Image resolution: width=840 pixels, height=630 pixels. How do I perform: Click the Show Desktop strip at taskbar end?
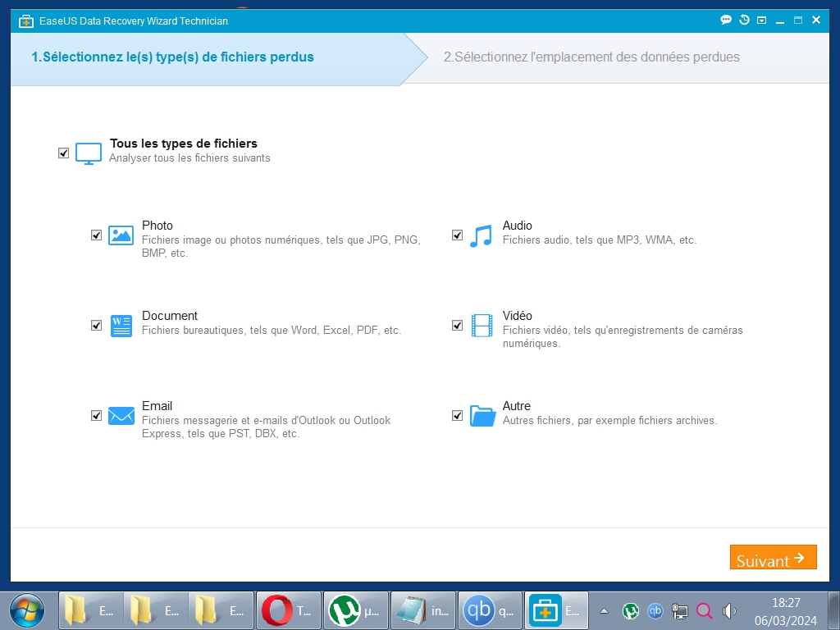[834, 610]
